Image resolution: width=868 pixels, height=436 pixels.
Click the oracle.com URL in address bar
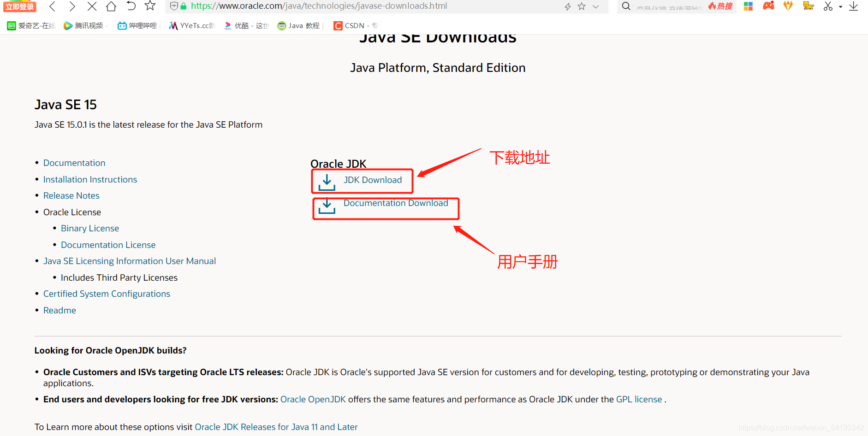[x=319, y=6]
